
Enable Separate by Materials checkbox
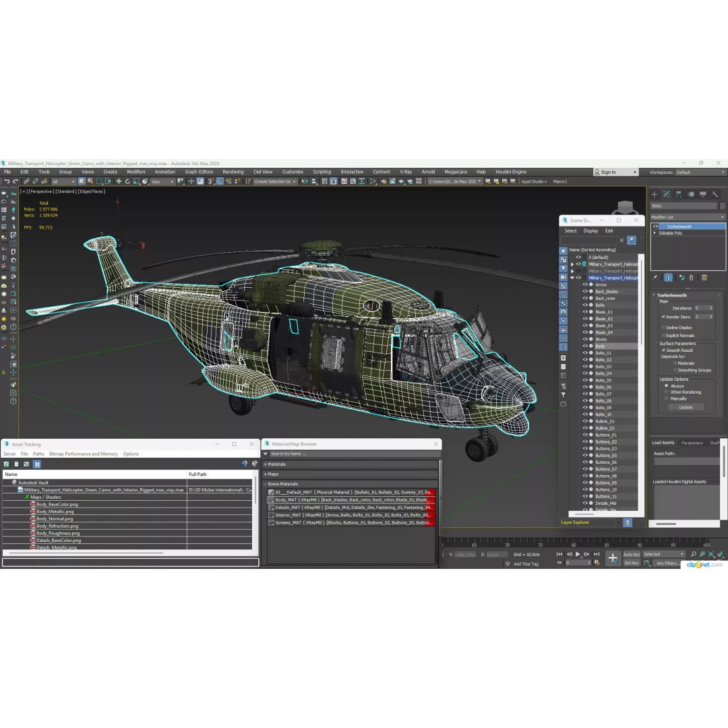(x=675, y=363)
